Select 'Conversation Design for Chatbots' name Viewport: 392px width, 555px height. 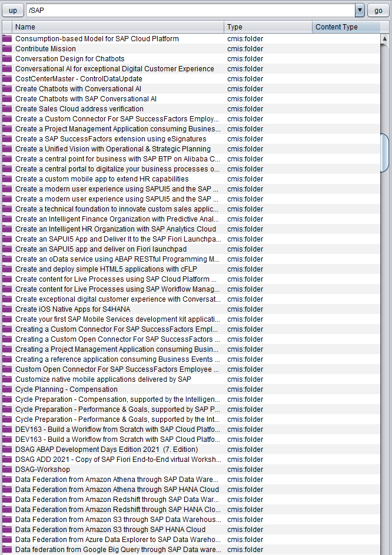[70, 59]
